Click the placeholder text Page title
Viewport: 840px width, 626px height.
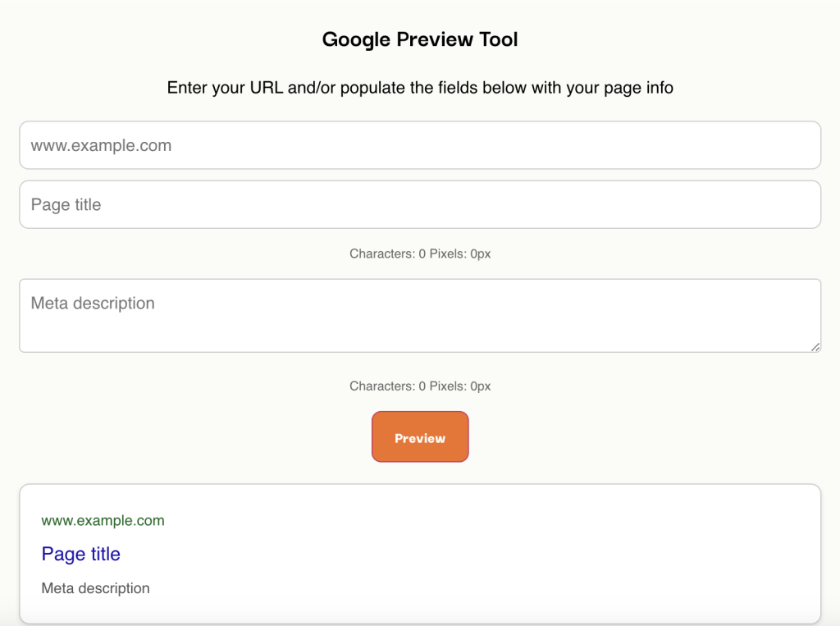pyautogui.click(x=66, y=204)
